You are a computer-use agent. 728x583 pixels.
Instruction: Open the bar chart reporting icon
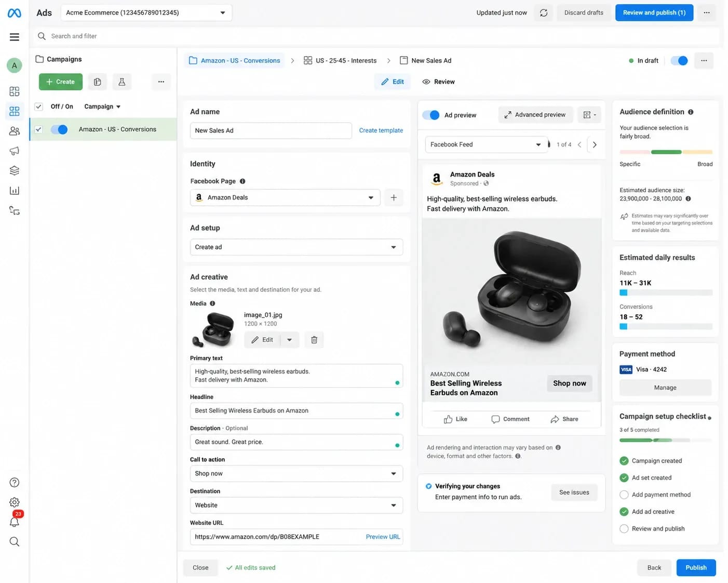[15, 191]
